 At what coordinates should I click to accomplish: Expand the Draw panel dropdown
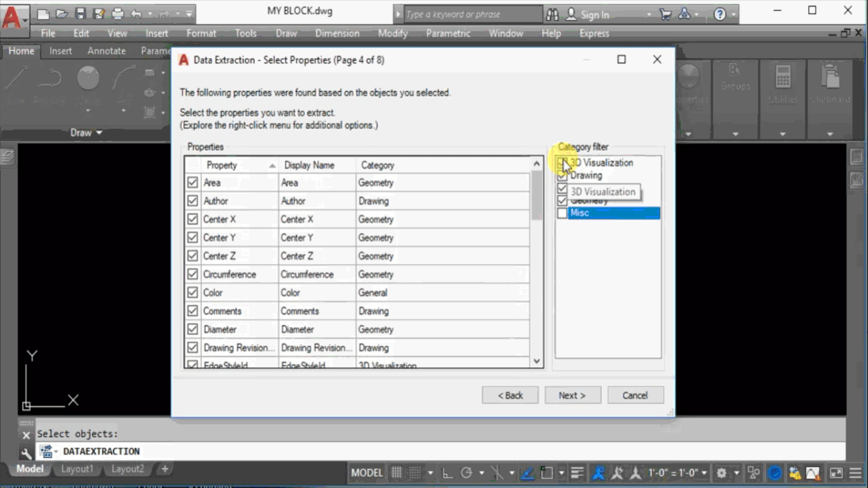(99, 133)
